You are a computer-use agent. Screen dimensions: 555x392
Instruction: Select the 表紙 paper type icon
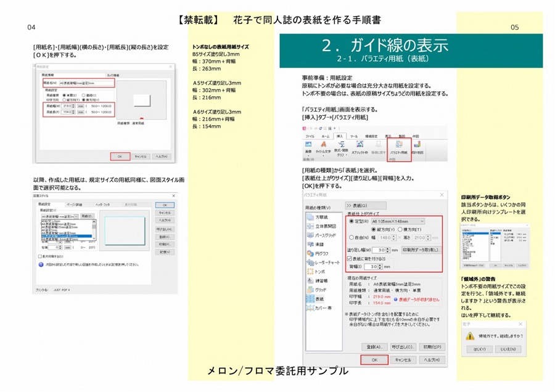click(x=310, y=299)
